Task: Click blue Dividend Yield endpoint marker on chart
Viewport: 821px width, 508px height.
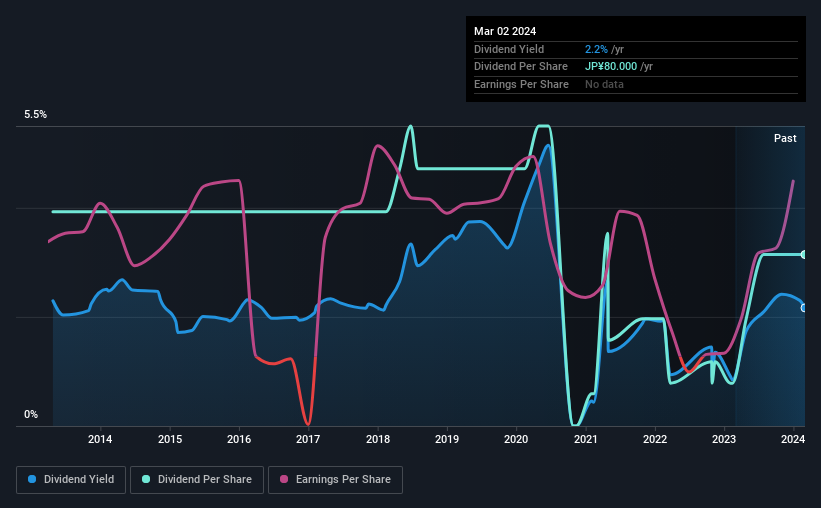Action: click(x=804, y=307)
